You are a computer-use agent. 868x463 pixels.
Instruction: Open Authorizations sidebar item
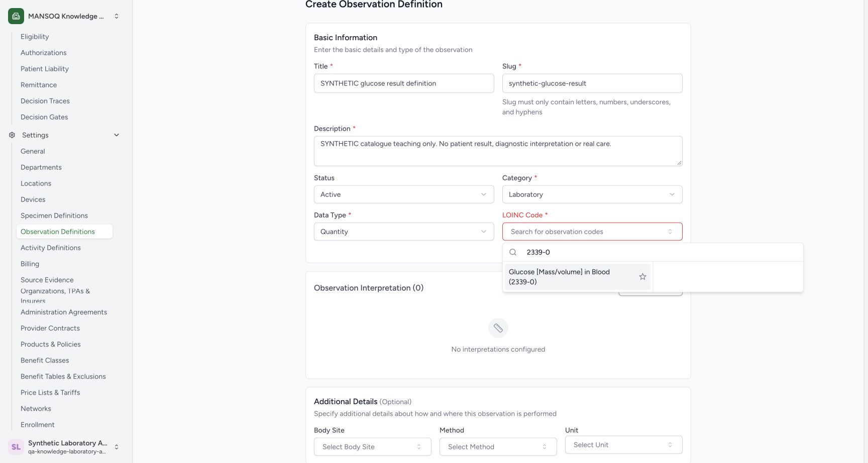[x=43, y=53]
